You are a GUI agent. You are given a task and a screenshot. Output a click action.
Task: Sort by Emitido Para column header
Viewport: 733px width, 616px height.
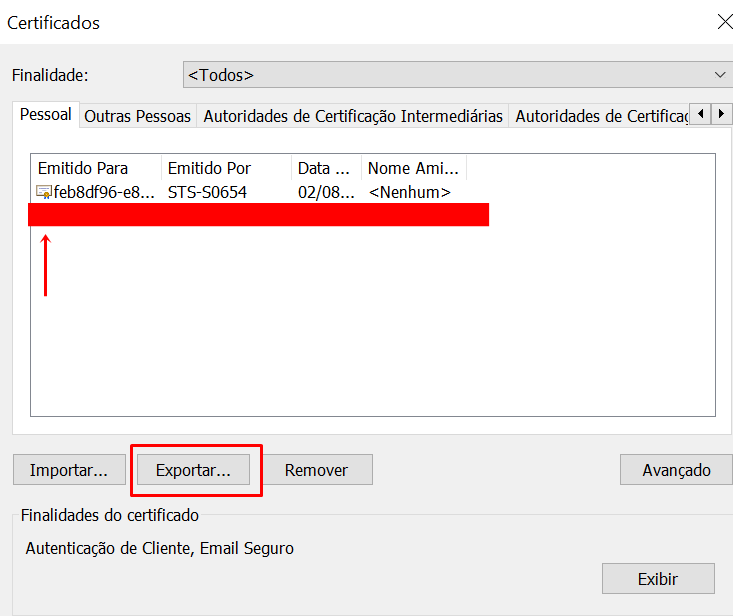pyautogui.click(x=96, y=168)
